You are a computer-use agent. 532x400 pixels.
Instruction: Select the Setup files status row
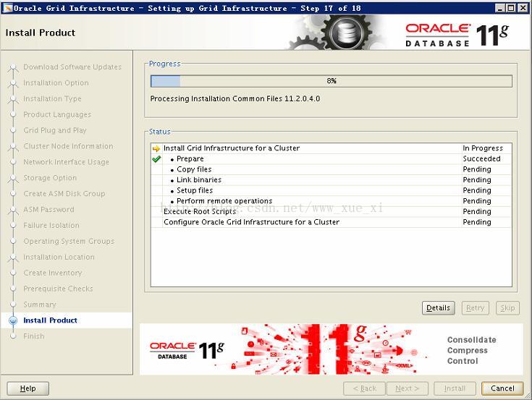click(332, 190)
